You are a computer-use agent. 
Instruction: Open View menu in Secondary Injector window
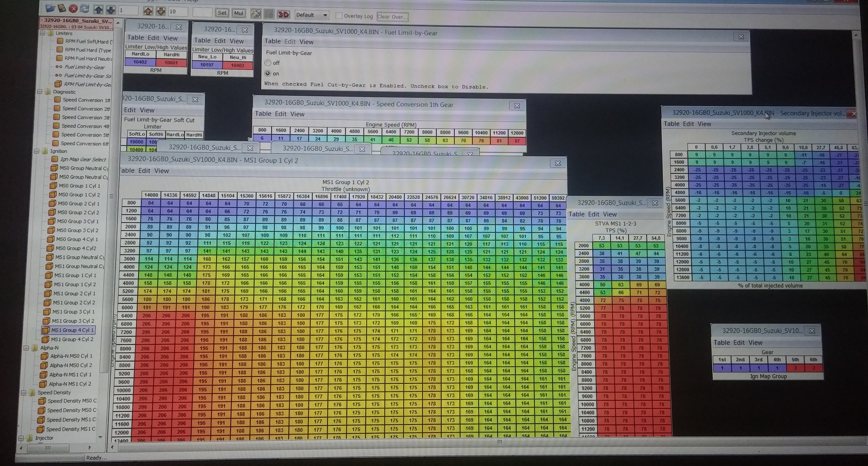pyautogui.click(x=704, y=124)
